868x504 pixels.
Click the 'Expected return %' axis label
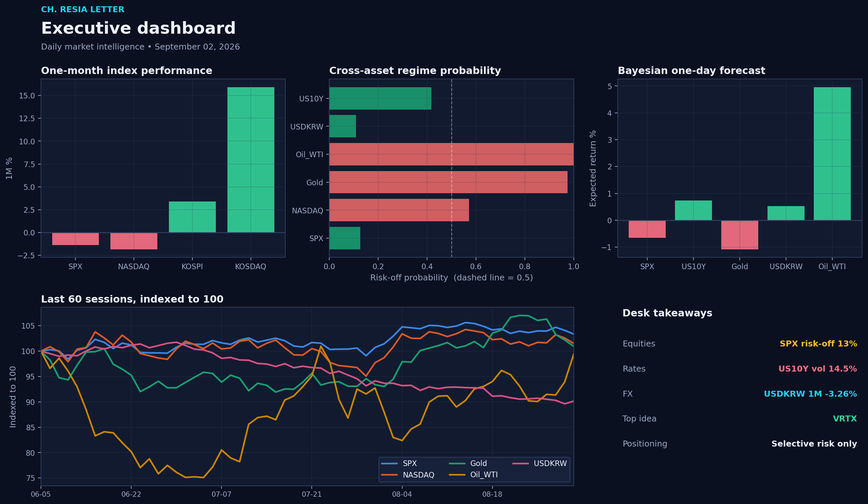click(x=592, y=168)
